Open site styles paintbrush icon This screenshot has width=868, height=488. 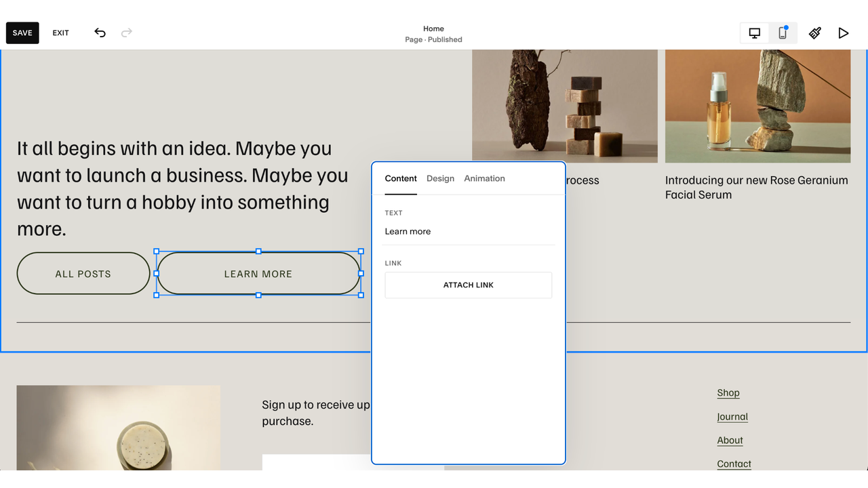815,33
